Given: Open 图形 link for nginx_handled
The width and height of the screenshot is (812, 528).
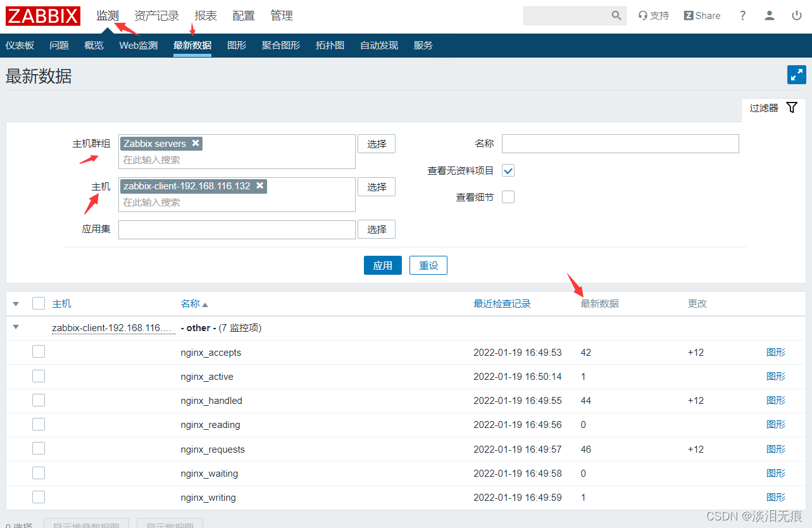Looking at the screenshot, I should [x=776, y=400].
